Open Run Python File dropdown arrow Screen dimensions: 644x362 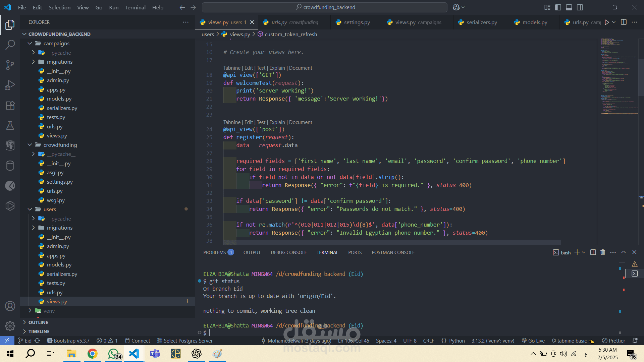tap(614, 22)
